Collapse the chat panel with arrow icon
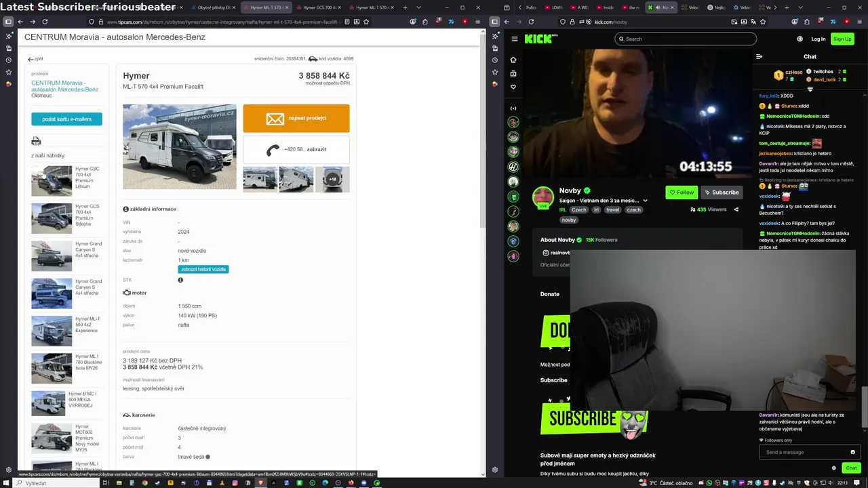The image size is (868, 488). [759, 56]
